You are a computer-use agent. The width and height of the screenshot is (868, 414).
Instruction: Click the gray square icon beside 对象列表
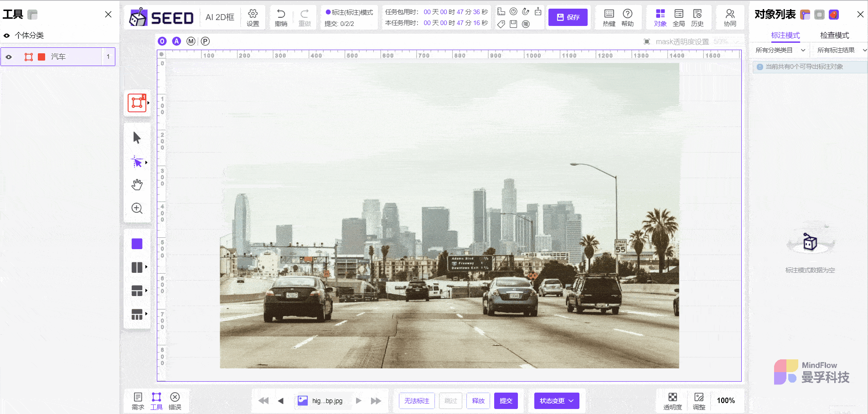pyautogui.click(x=819, y=15)
